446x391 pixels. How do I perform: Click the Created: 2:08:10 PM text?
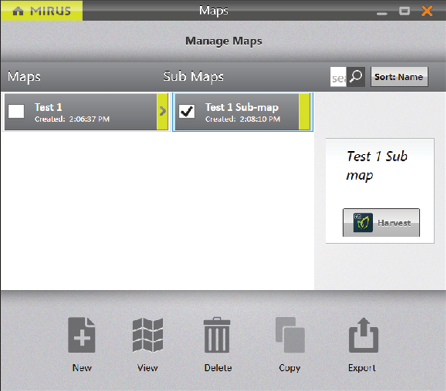coord(243,119)
